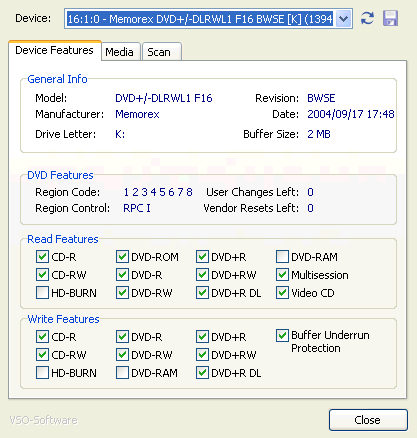Switch to the Media tab
417x438 pixels.
click(120, 52)
